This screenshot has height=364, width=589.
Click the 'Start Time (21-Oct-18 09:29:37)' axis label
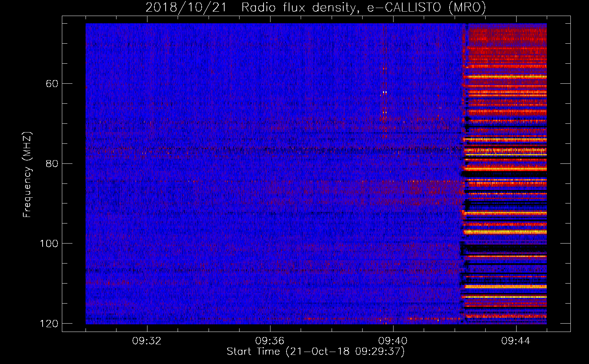316,352
